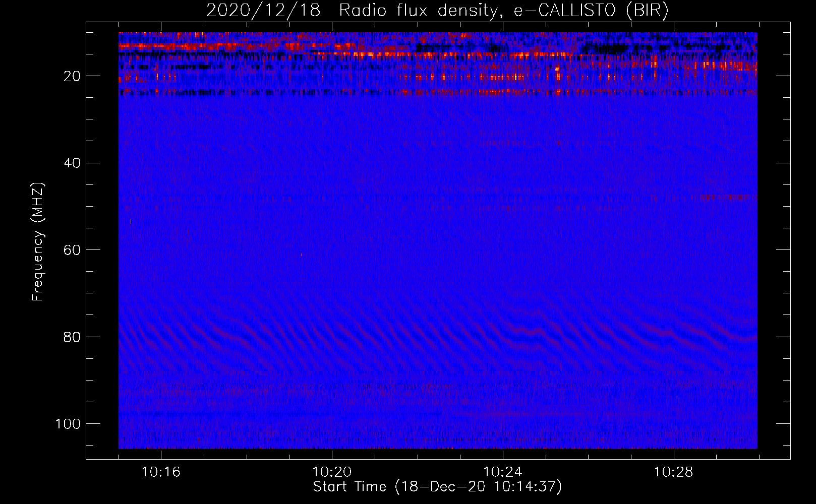
Task: Click the '10:28' time tick label
Action: (674, 472)
